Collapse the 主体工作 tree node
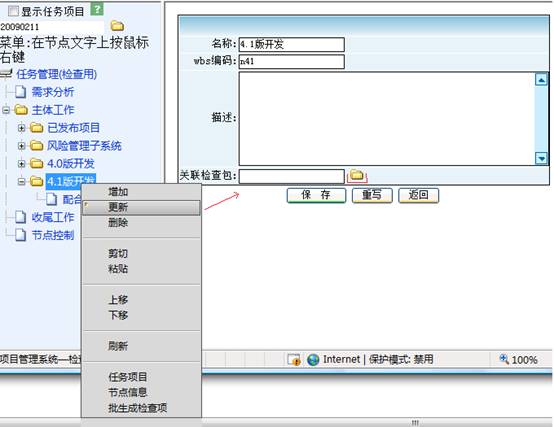 click(6, 110)
